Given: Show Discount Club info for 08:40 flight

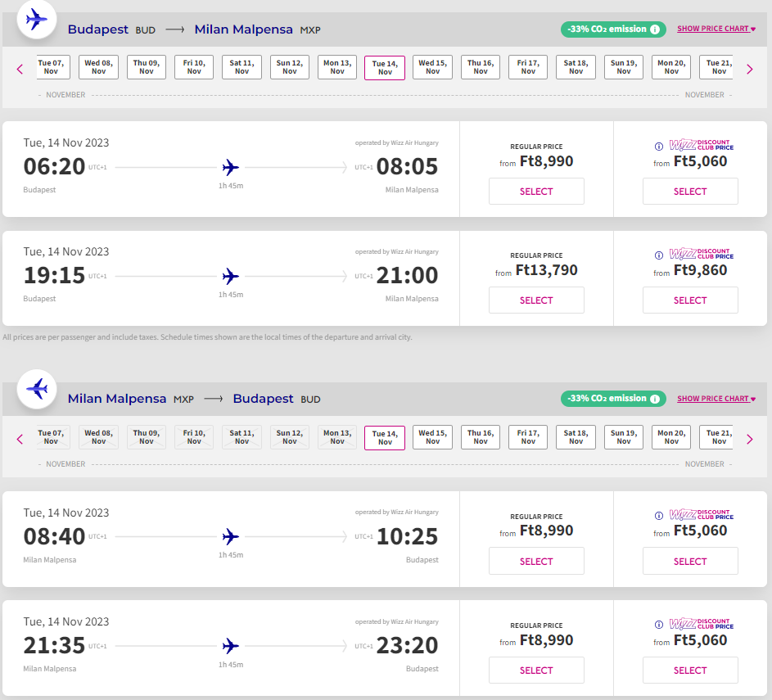Looking at the screenshot, I should [x=659, y=516].
